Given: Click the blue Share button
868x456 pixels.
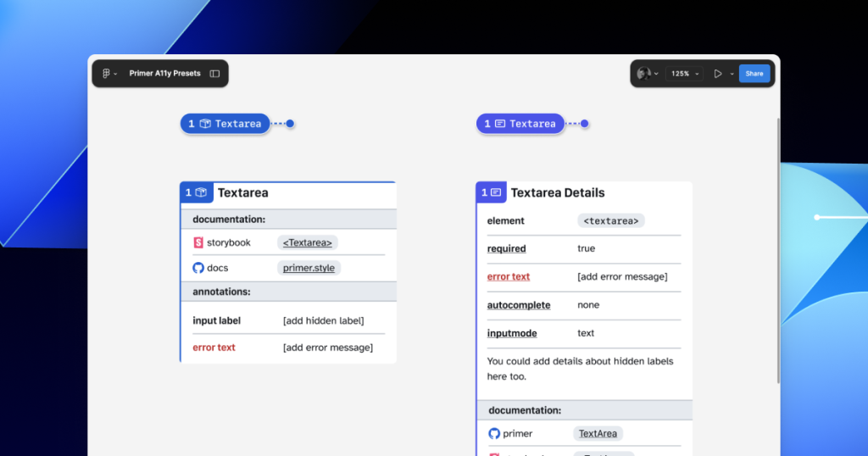Looking at the screenshot, I should [754, 74].
